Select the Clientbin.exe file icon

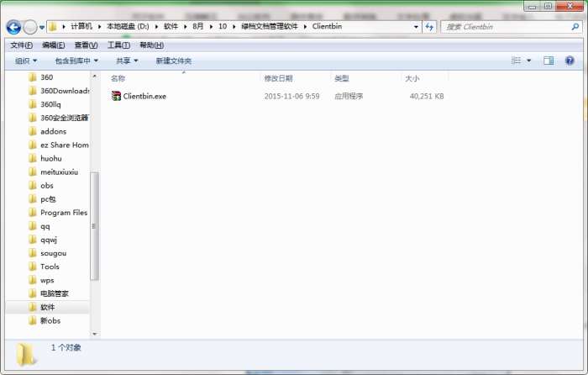tap(116, 96)
